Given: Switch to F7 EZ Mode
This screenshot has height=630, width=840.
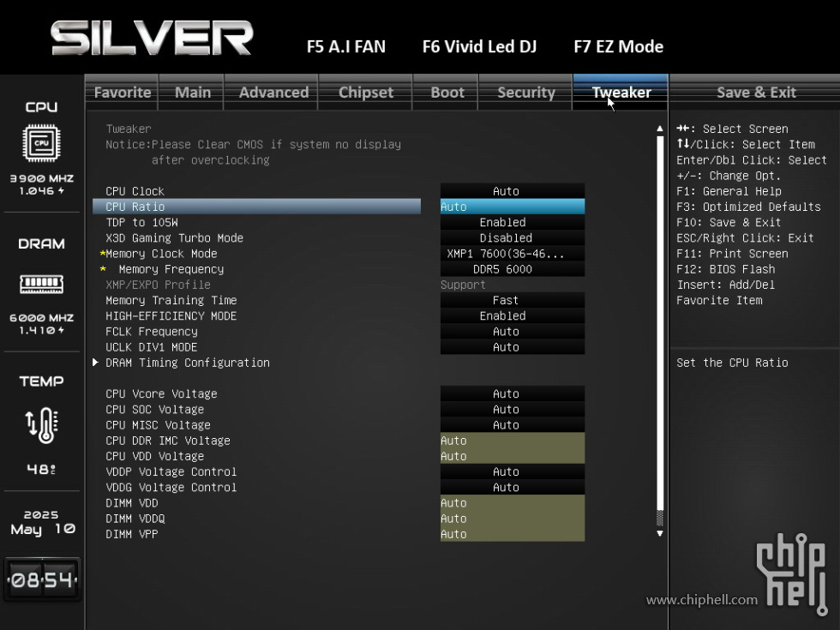Looking at the screenshot, I should [618, 46].
